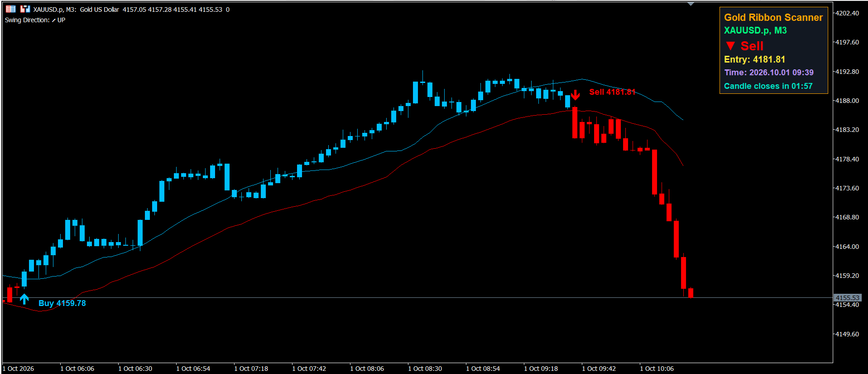Image resolution: width=868 pixels, height=374 pixels.
Task: Click price scale level 4168.80
Action: pyautogui.click(x=847, y=217)
